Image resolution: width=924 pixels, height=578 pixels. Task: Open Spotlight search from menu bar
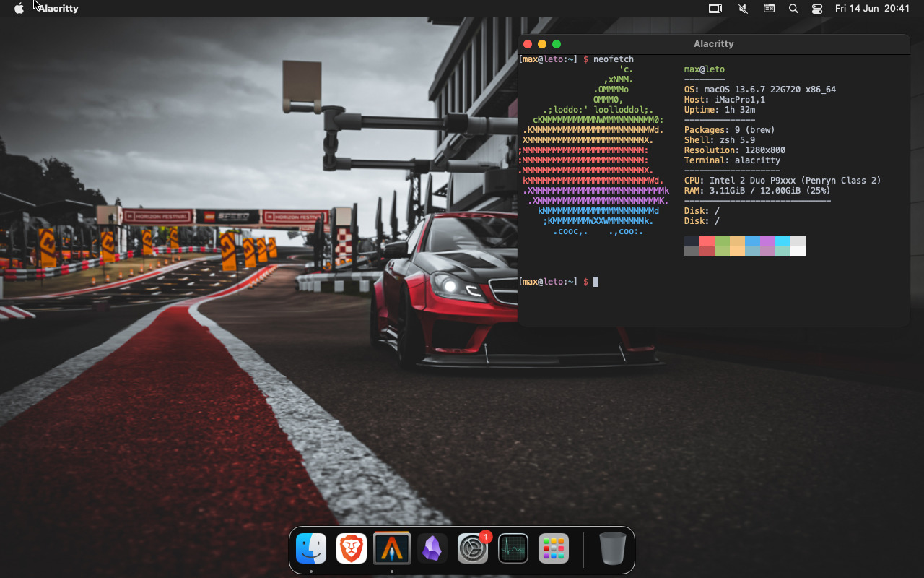(793, 8)
